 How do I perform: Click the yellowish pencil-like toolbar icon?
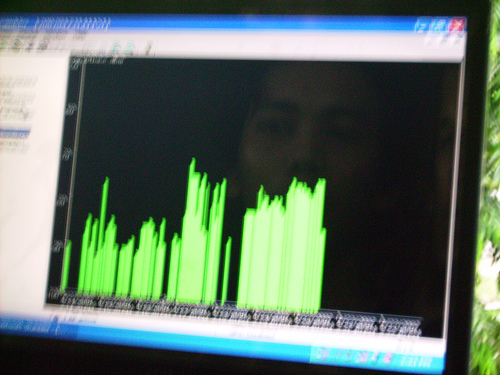click(148, 49)
